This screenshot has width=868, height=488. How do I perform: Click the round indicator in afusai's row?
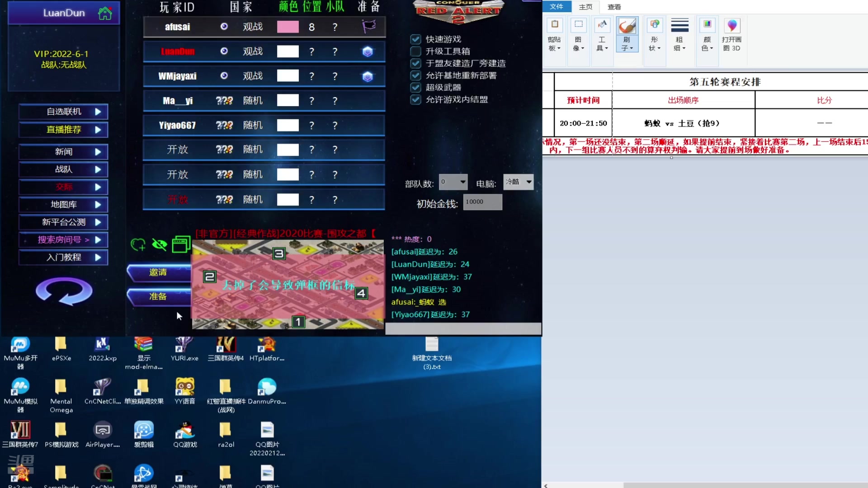pyautogui.click(x=224, y=26)
